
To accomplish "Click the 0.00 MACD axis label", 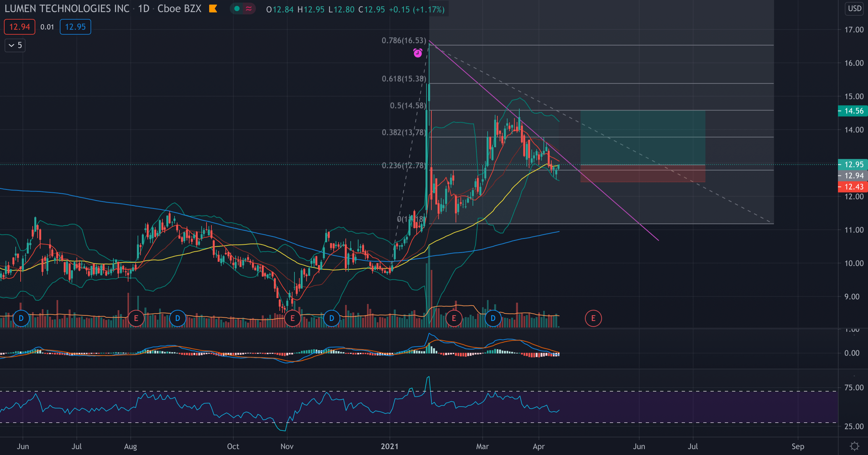I will 852,353.
